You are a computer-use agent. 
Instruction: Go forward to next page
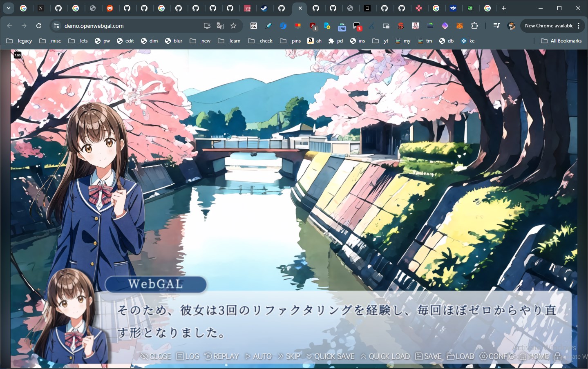pyautogui.click(x=24, y=26)
